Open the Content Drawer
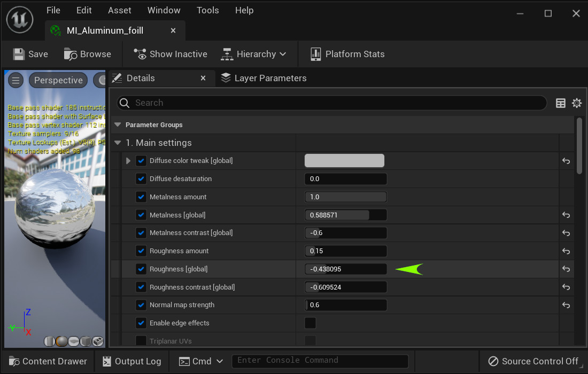Image resolution: width=588 pixels, height=374 pixels. [x=48, y=361]
